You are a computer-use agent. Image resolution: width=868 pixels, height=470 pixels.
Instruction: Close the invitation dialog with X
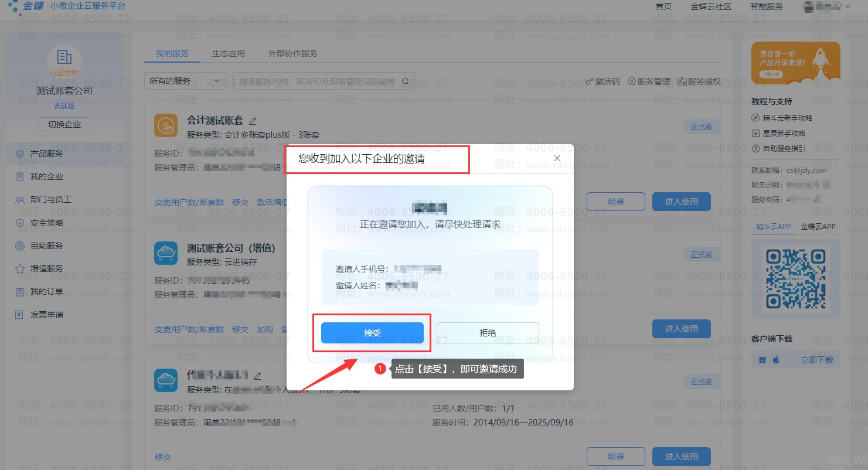point(557,158)
